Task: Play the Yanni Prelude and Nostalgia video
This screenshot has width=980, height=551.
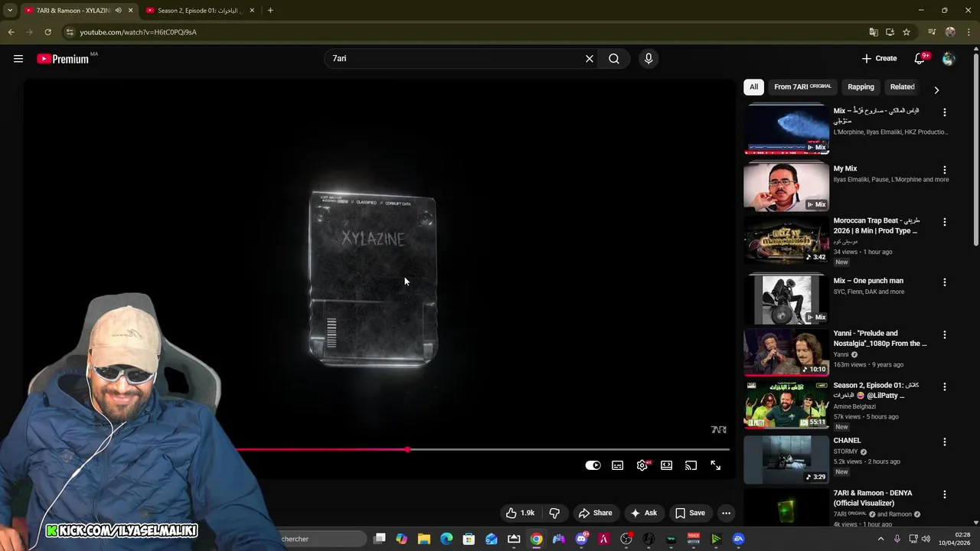Action: (786, 352)
